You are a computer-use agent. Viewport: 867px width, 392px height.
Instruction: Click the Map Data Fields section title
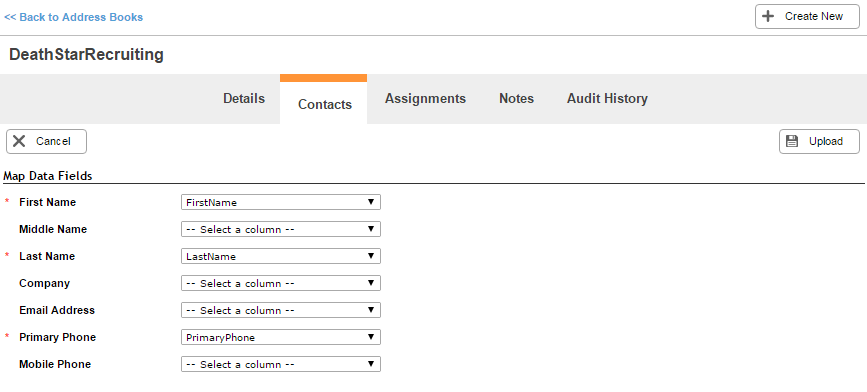pos(48,176)
